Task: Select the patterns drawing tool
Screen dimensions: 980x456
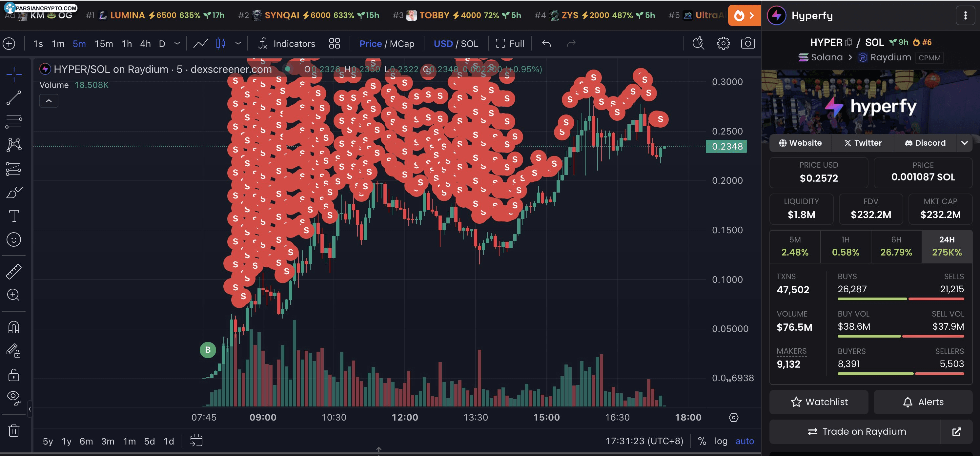Action: coord(14,145)
